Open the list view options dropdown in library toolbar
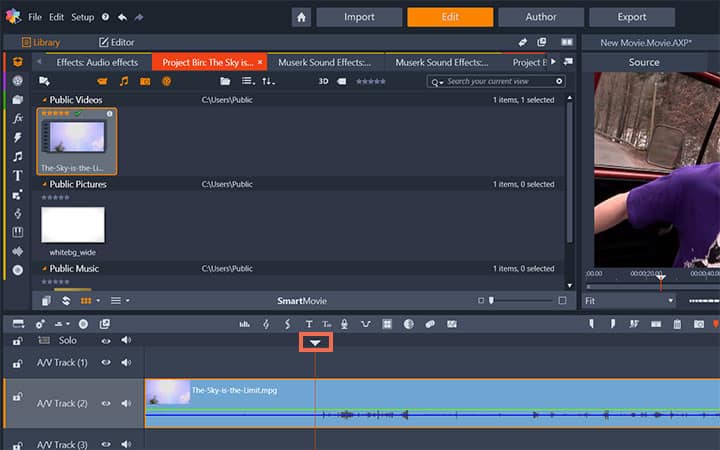720x450 pixels. (248, 81)
